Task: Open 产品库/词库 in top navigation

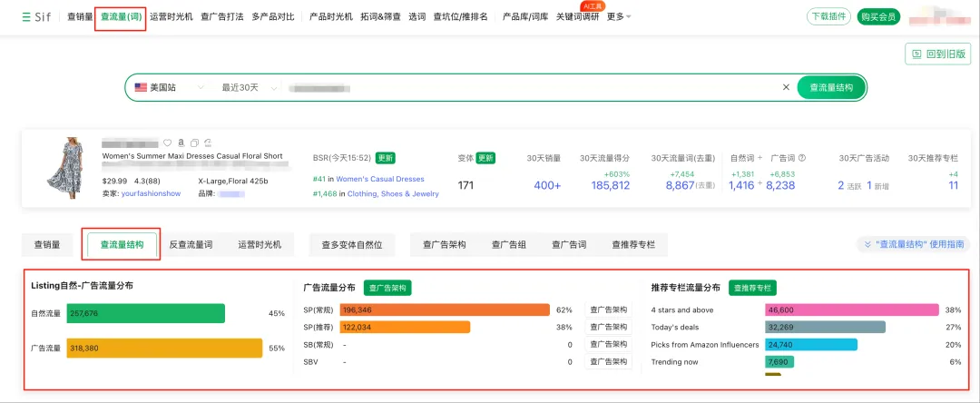Action: tap(525, 17)
